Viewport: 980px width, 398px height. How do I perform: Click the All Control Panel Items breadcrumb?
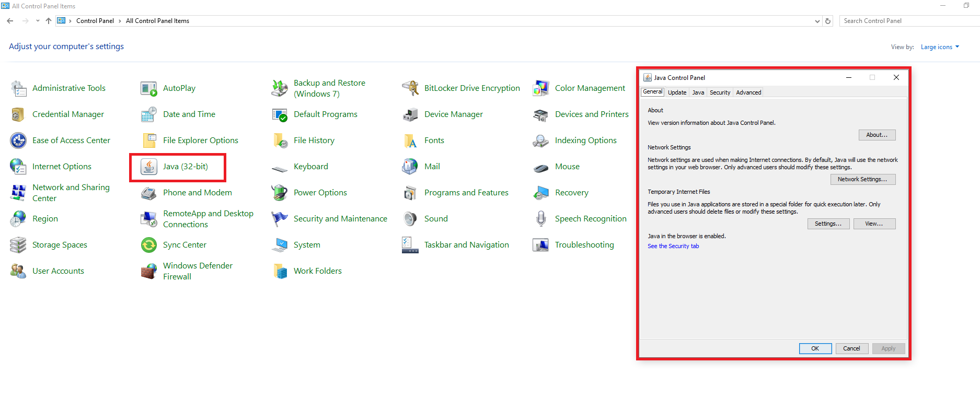coord(157,21)
